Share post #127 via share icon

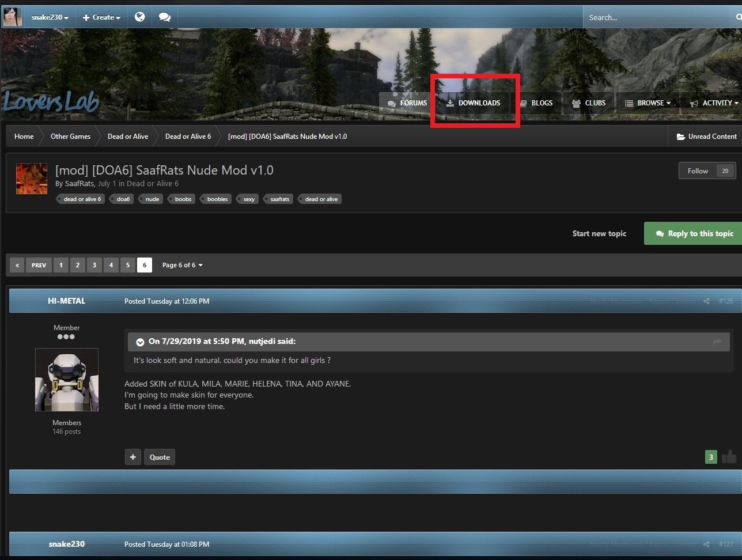706,544
